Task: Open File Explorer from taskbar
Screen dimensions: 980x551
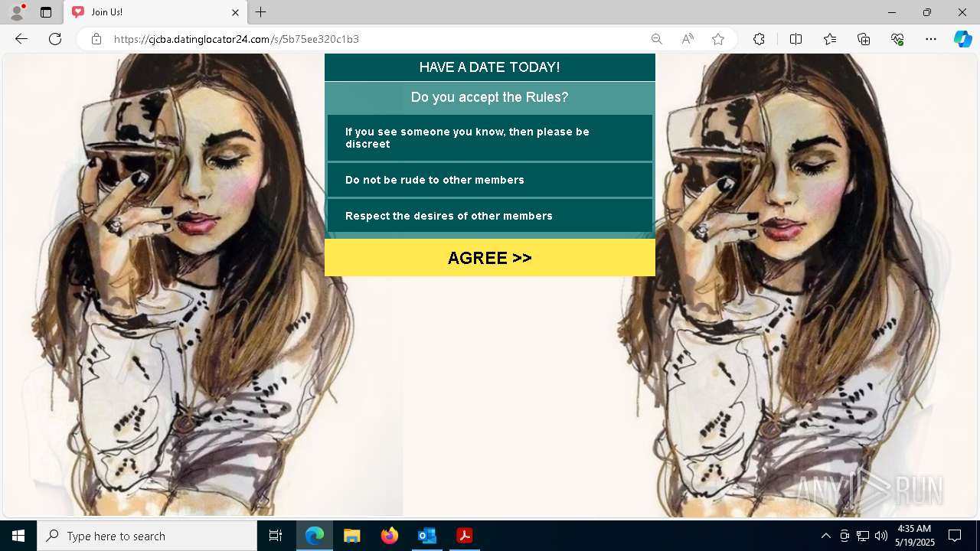Action: (352, 536)
